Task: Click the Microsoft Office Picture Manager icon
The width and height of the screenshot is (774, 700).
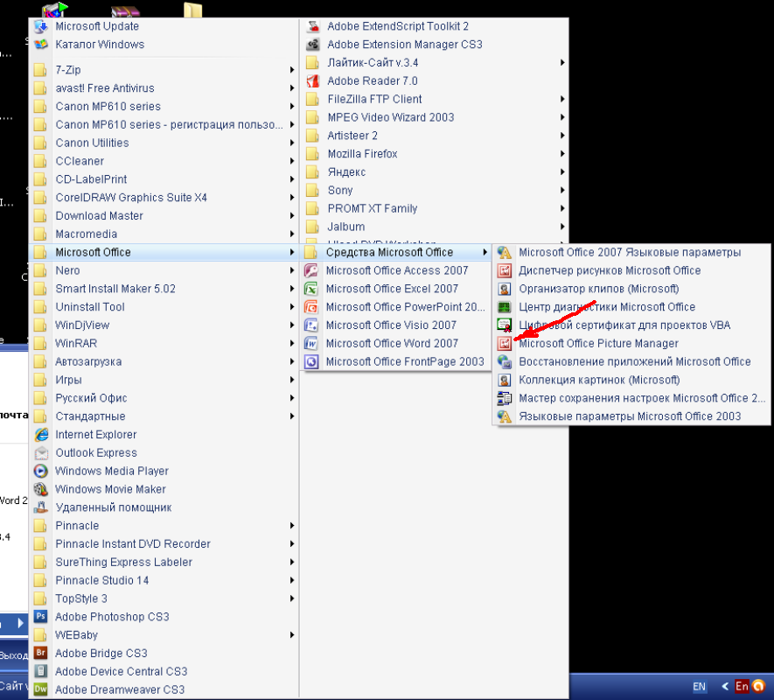Action: 504,344
